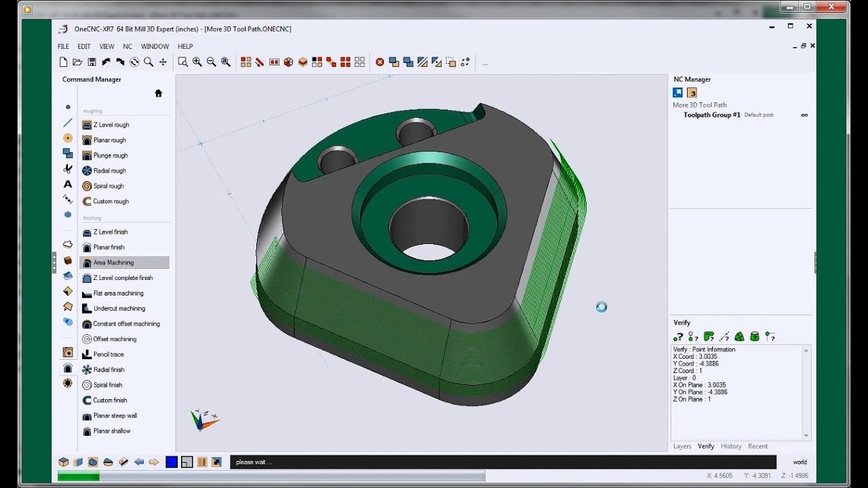
Task: Open a file via the folder icon
Action: (77, 62)
